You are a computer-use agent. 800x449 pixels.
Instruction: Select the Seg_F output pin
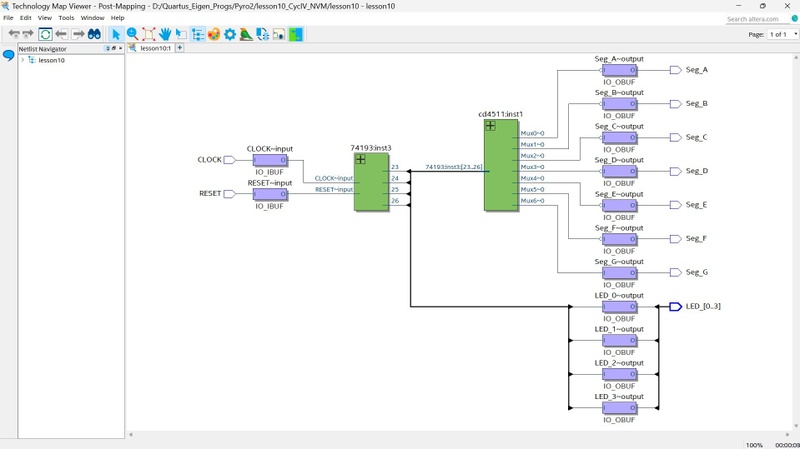pos(675,239)
